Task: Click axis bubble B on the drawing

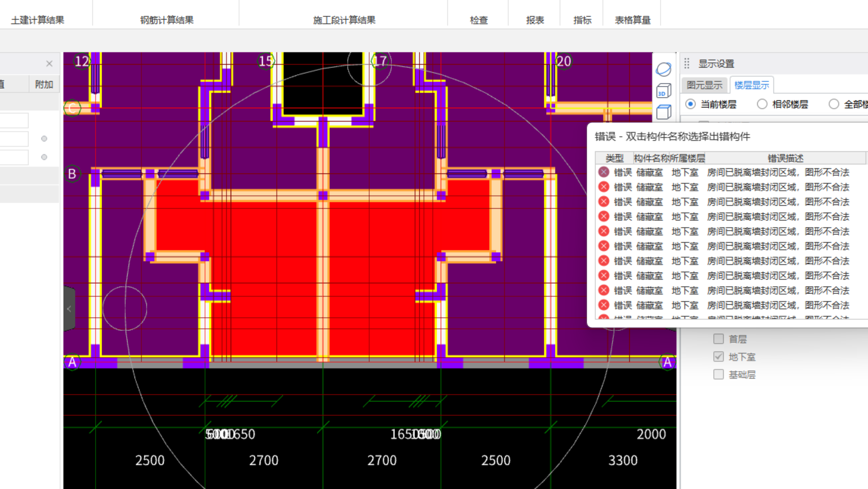Action: [x=72, y=174]
